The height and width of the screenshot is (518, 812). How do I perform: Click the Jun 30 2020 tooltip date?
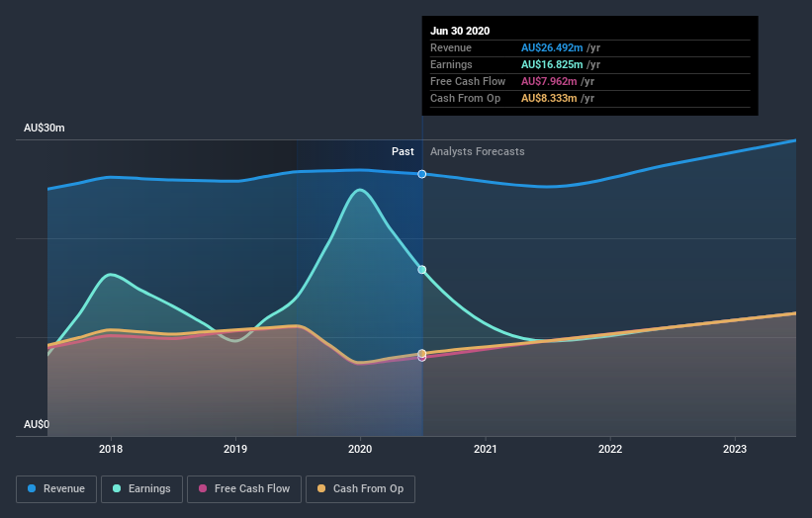460,31
